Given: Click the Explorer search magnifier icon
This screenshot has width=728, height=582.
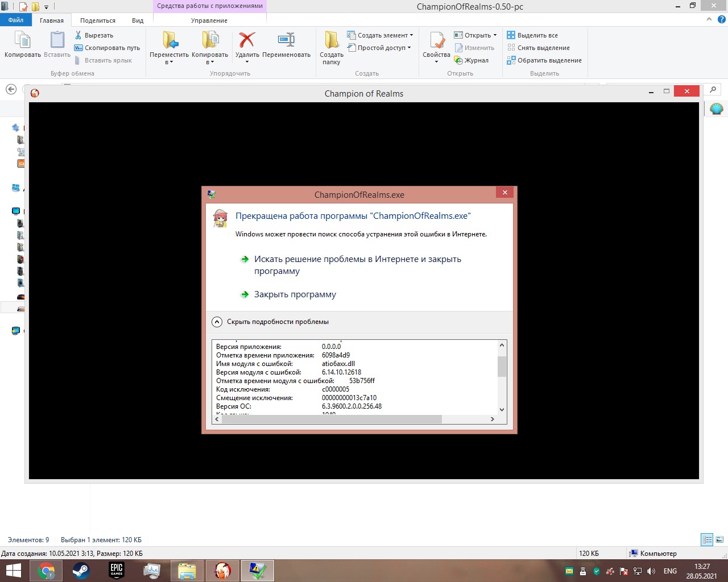Looking at the screenshot, I should (713, 89).
